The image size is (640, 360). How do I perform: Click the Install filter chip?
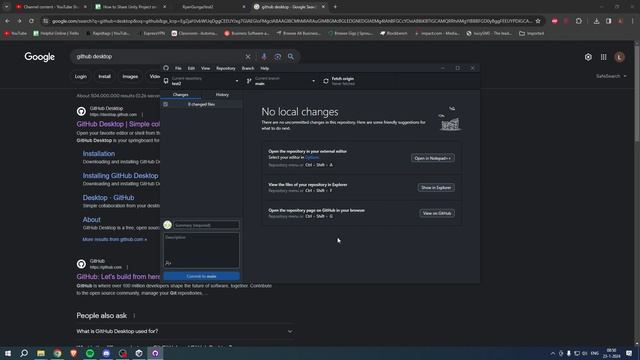point(104,76)
